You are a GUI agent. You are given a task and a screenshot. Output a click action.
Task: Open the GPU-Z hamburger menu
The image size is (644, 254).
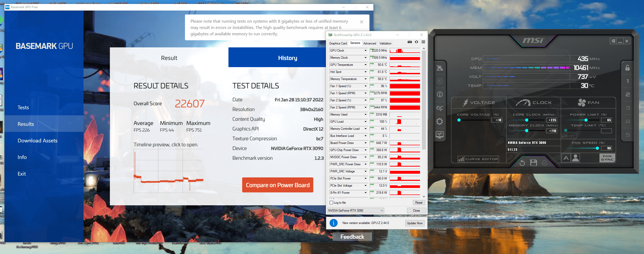point(423,42)
